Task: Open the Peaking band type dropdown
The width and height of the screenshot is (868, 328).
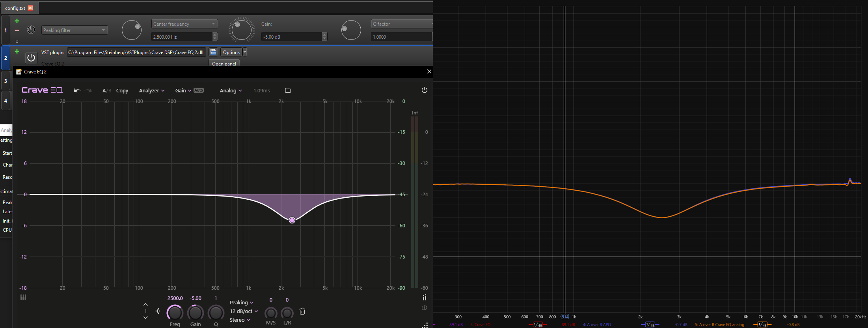Action: pyautogui.click(x=242, y=302)
